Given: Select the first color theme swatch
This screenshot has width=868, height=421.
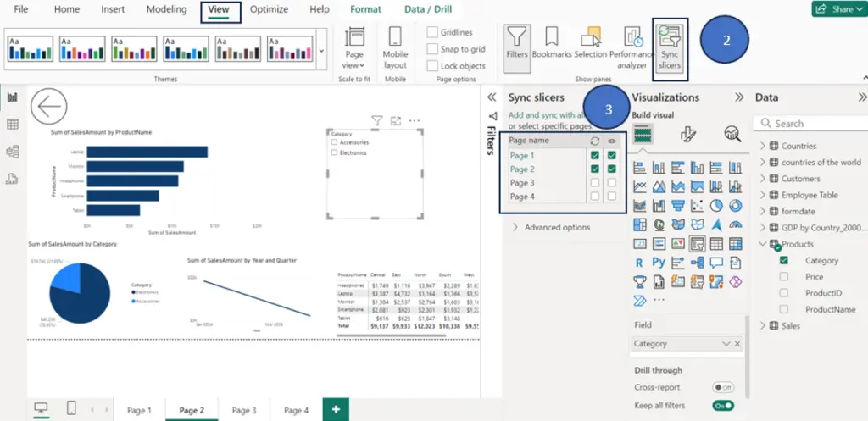Looking at the screenshot, I should pyautogui.click(x=31, y=48).
